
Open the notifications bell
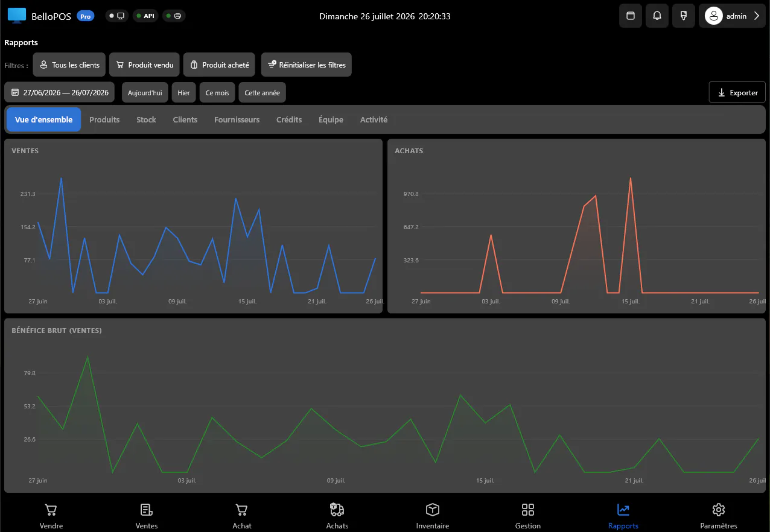tap(657, 16)
